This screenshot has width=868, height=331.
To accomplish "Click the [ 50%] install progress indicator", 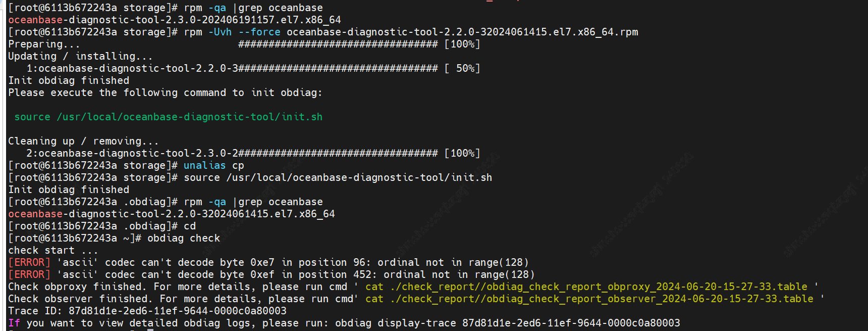I will (462, 68).
